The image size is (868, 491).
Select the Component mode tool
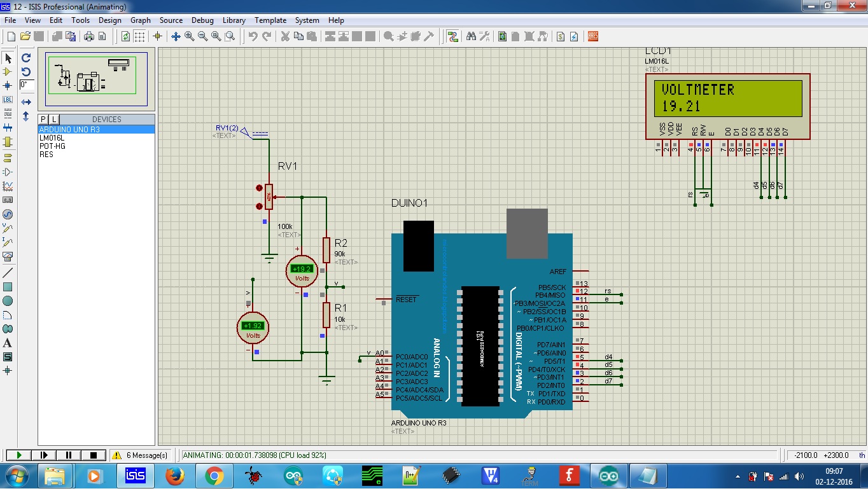tap(8, 72)
